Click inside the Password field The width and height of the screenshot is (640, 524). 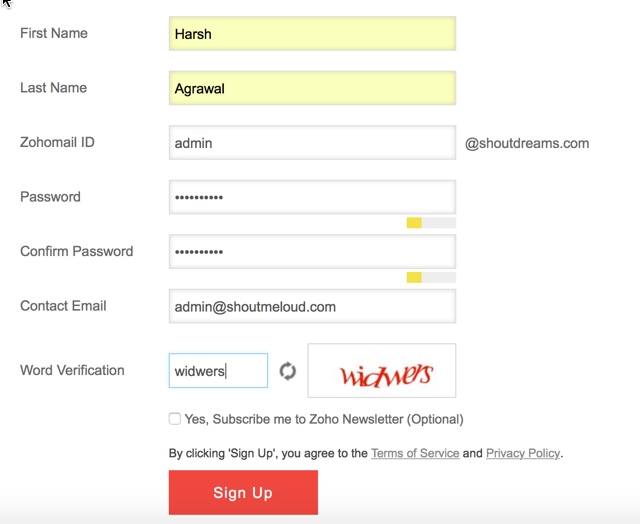tap(312, 197)
